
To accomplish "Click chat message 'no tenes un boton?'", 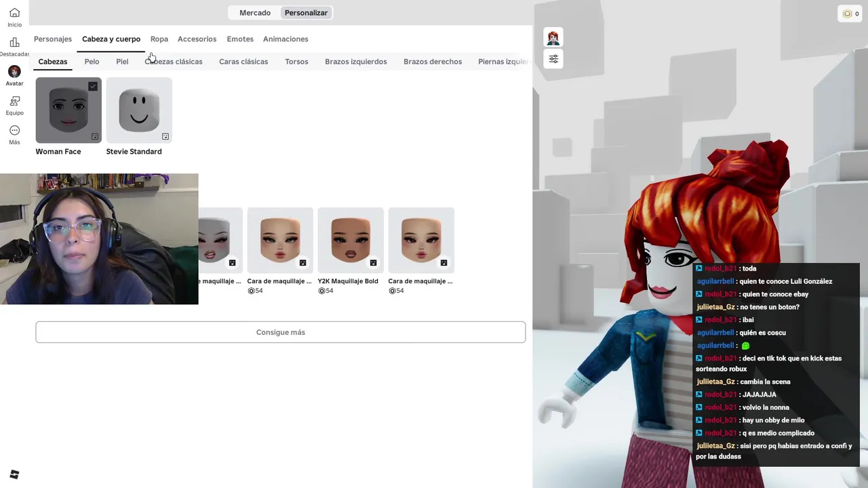I will pos(770,307).
